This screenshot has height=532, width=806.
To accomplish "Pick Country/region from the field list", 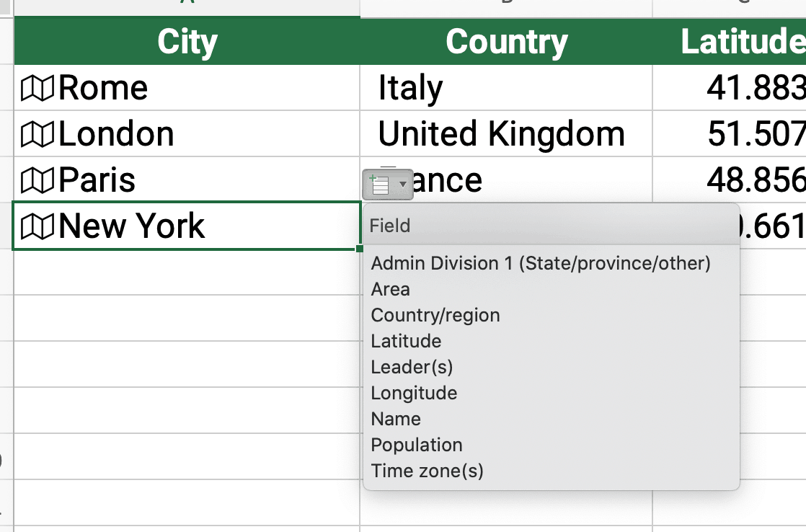I will tap(435, 315).
